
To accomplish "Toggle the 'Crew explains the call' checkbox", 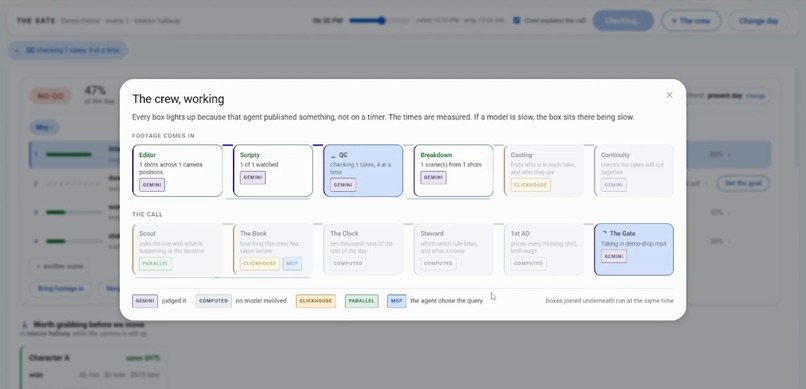I will [517, 21].
